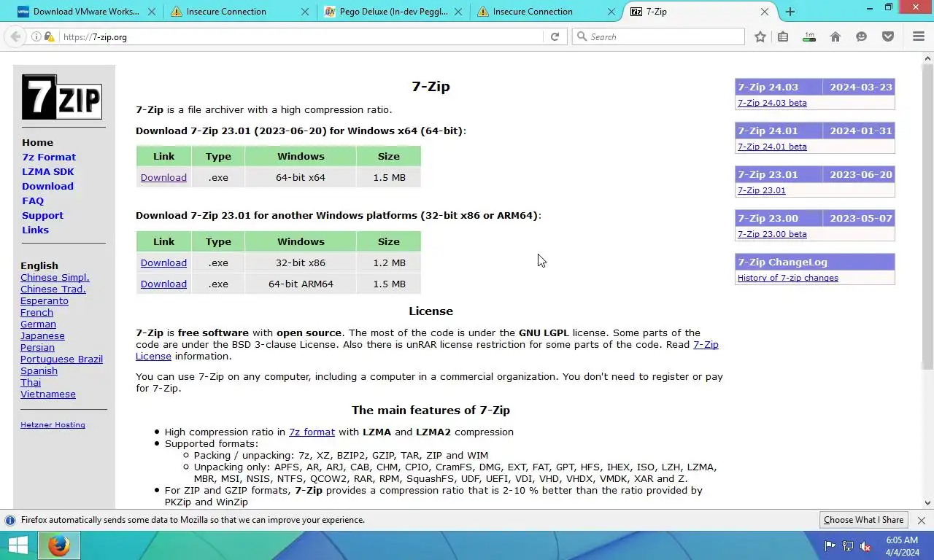The image size is (934, 560).
Task: Open the 7-Zip 24.01 beta link
Action: [x=772, y=147]
